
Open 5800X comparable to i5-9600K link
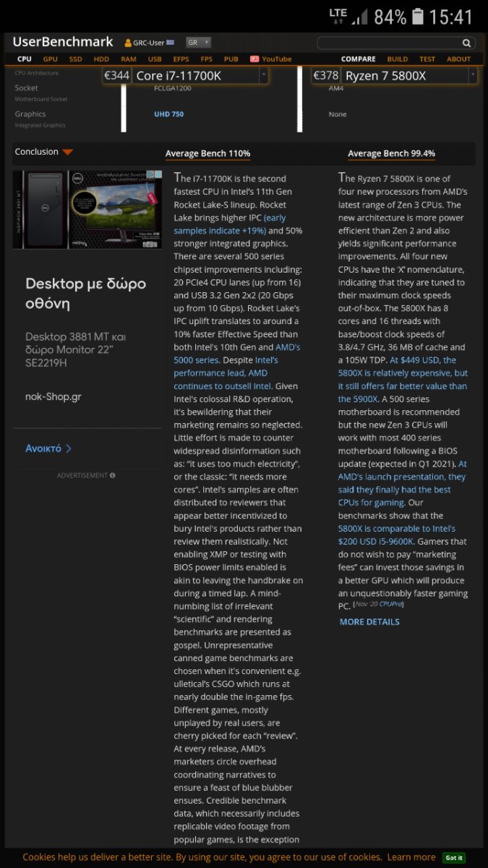397,535
